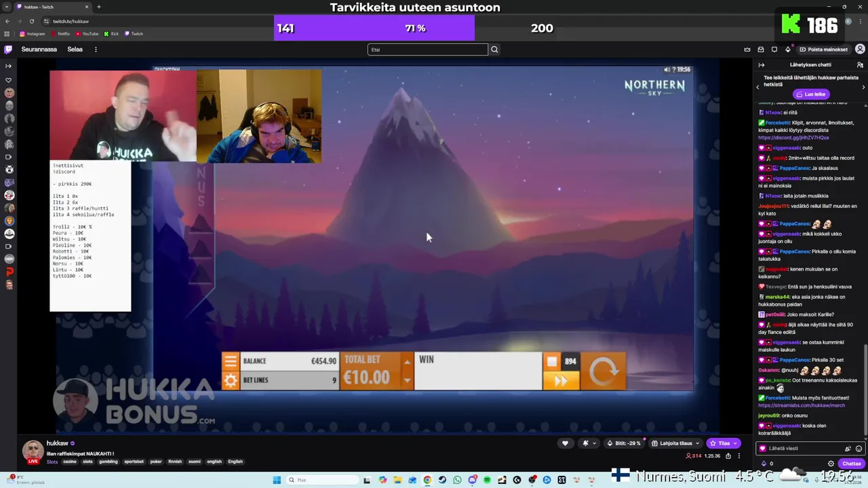Click the Bitit -20% button

click(x=624, y=443)
